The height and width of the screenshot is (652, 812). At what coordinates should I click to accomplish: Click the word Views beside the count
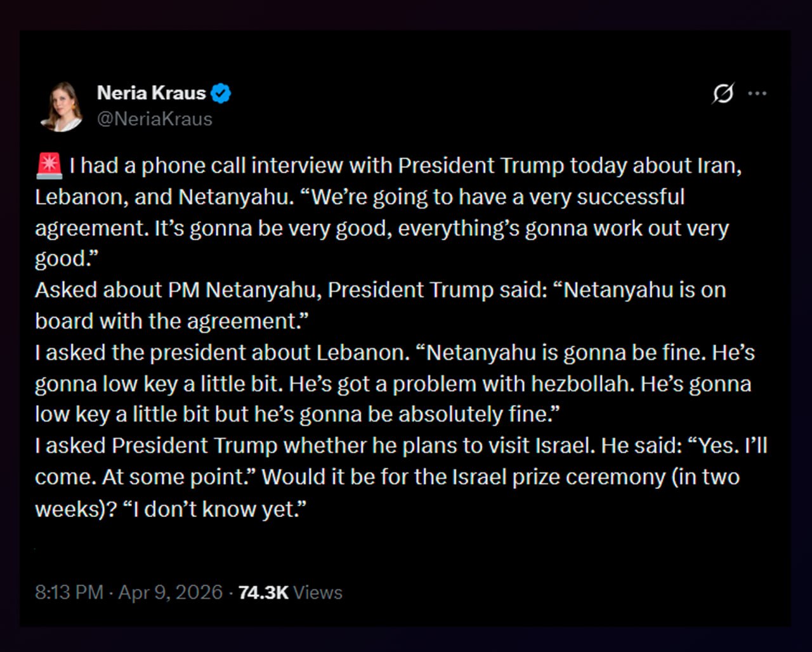click(x=318, y=592)
